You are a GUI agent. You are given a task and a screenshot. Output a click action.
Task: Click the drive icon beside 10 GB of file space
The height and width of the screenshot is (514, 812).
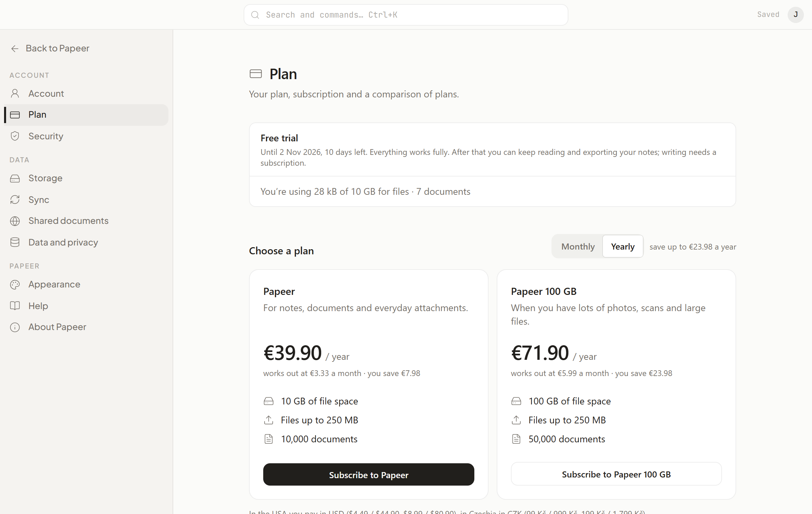click(x=269, y=401)
